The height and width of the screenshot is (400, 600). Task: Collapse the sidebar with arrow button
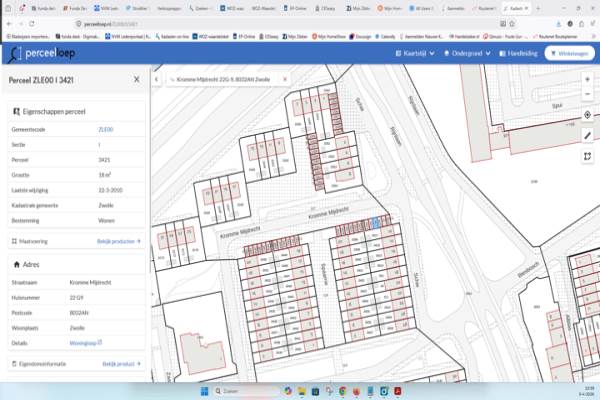(x=156, y=78)
